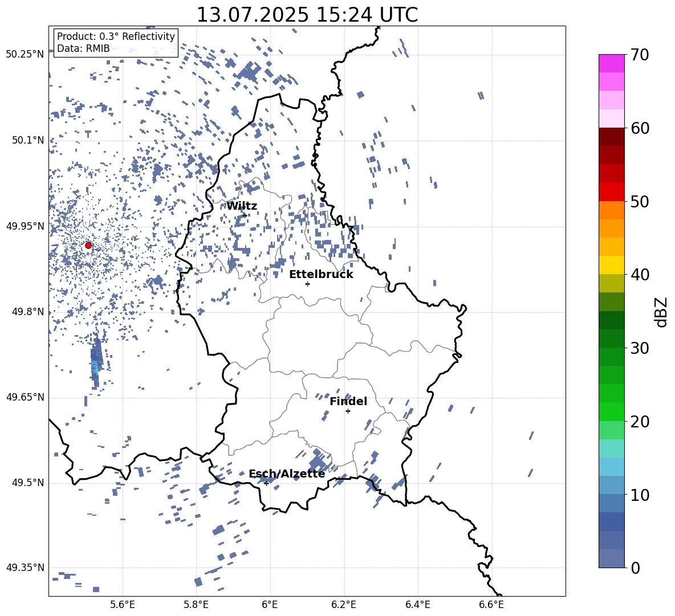Click the cyan radar echo southwest of radar
Viewport: 675px width, 616px height.
(x=94, y=368)
